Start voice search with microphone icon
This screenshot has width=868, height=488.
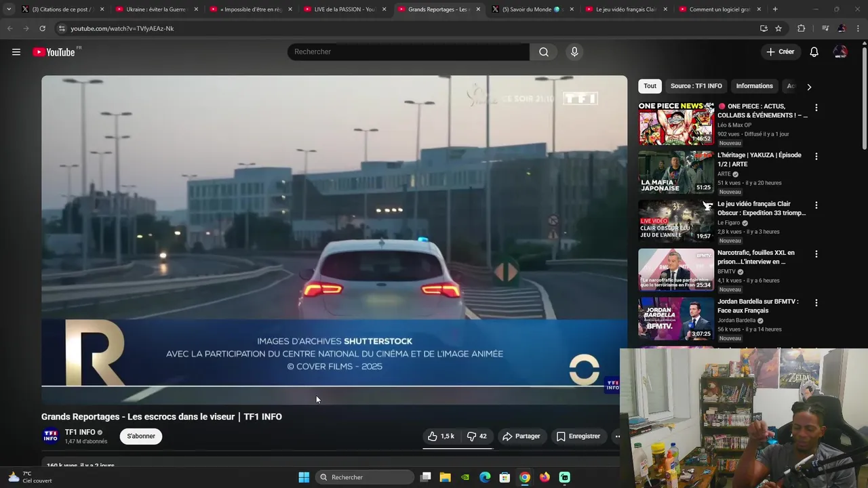click(x=574, y=52)
